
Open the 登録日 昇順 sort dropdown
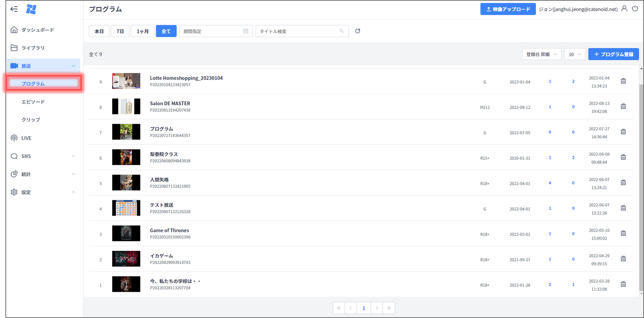pyautogui.click(x=541, y=54)
